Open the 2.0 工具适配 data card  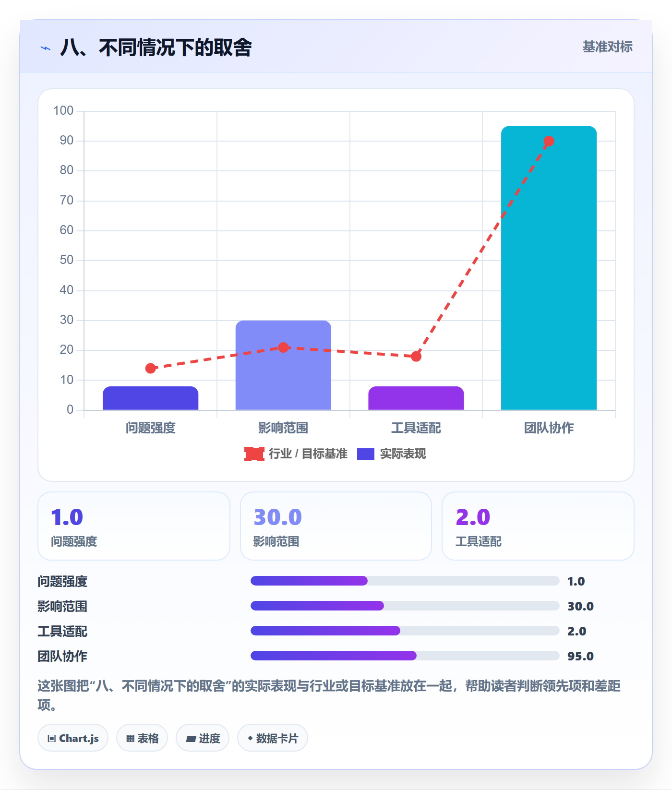pyautogui.click(x=538, y=526)
